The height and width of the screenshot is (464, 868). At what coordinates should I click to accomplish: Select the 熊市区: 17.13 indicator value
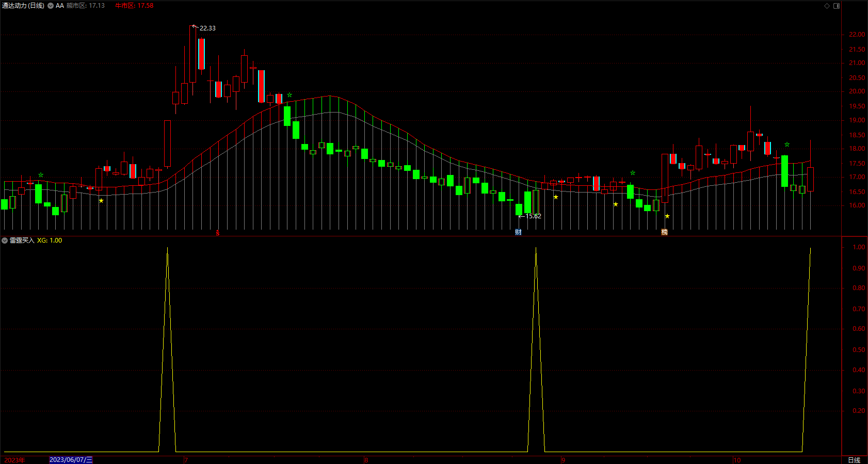(86, 6)
